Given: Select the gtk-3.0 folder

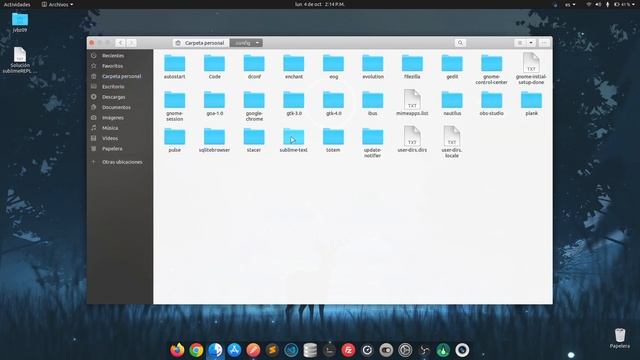Looking at the screenshot, I should [293, 103].
